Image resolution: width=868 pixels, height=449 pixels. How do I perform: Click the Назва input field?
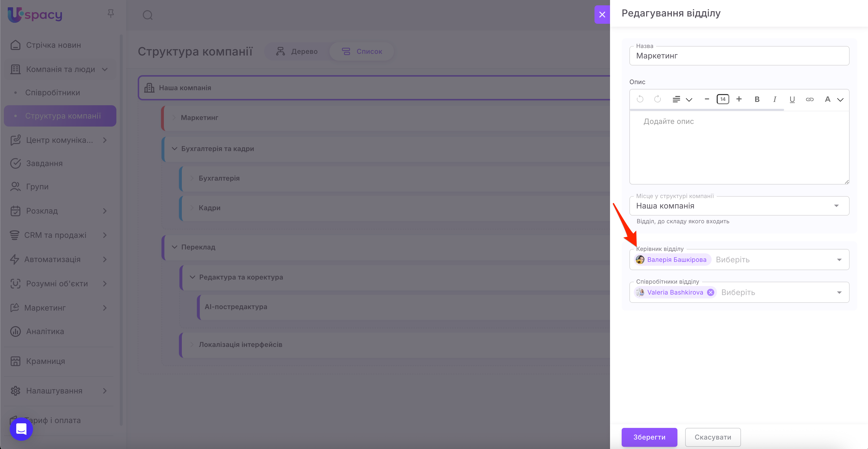click(739, 56)
